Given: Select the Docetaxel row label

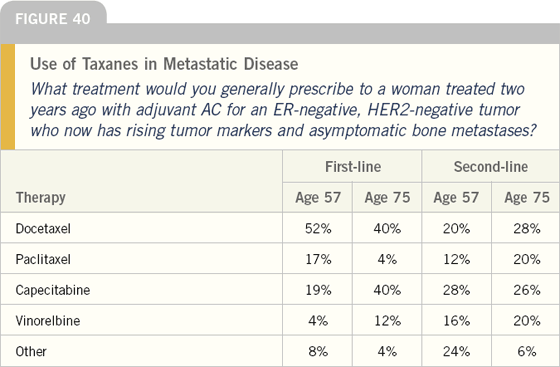Looking at the screenshot, I should coord(43,228).
